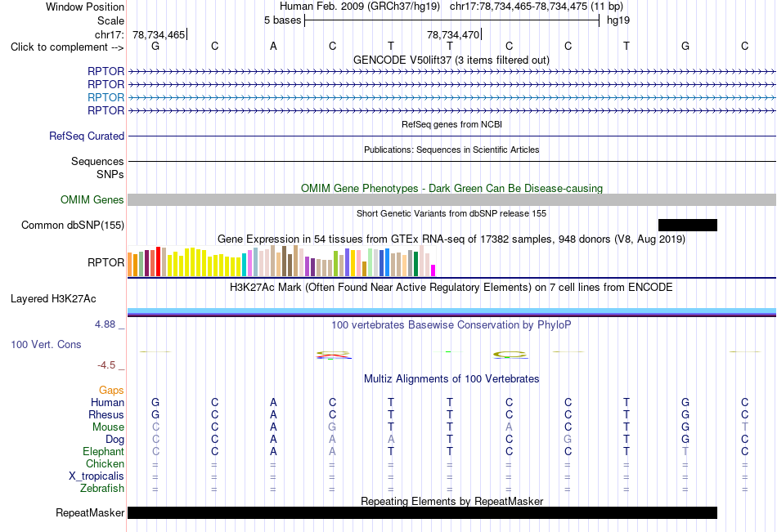Click the SNPs track label
This screenshot has height=532, width=777.
click(110, 174)
